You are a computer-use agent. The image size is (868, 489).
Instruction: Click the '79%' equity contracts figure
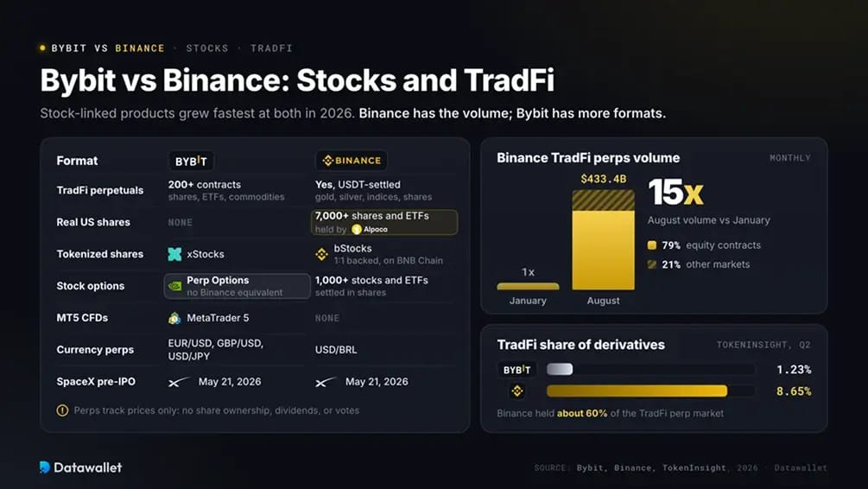click(x=671, y=245)
